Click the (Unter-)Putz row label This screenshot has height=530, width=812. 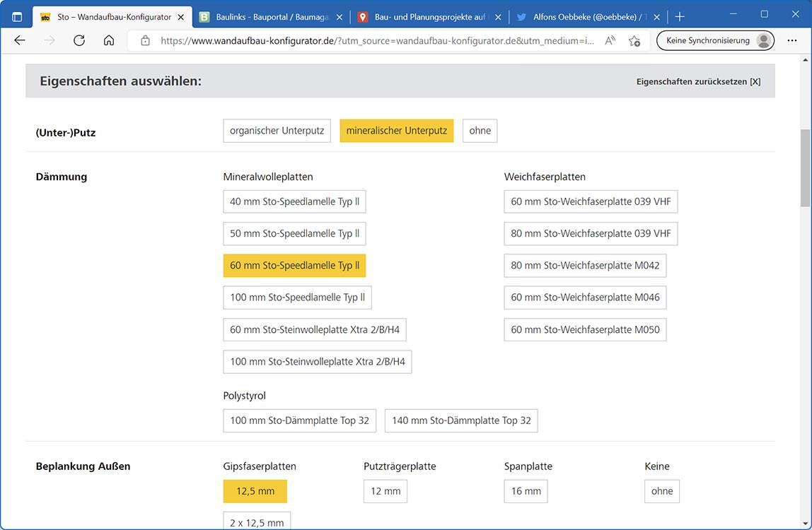66,133
